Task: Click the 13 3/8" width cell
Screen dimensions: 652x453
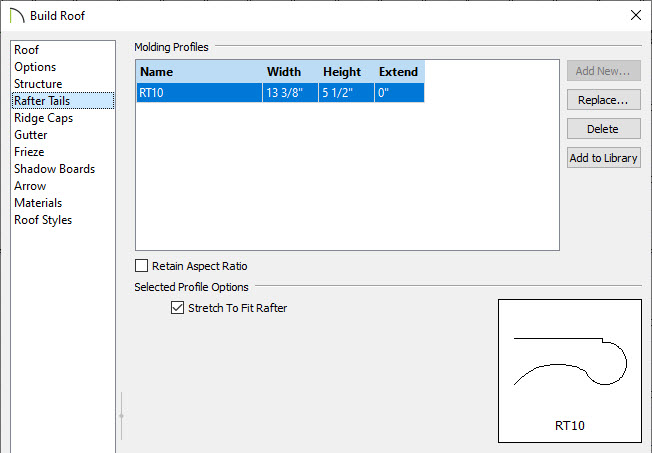Action: click(290, 93)
